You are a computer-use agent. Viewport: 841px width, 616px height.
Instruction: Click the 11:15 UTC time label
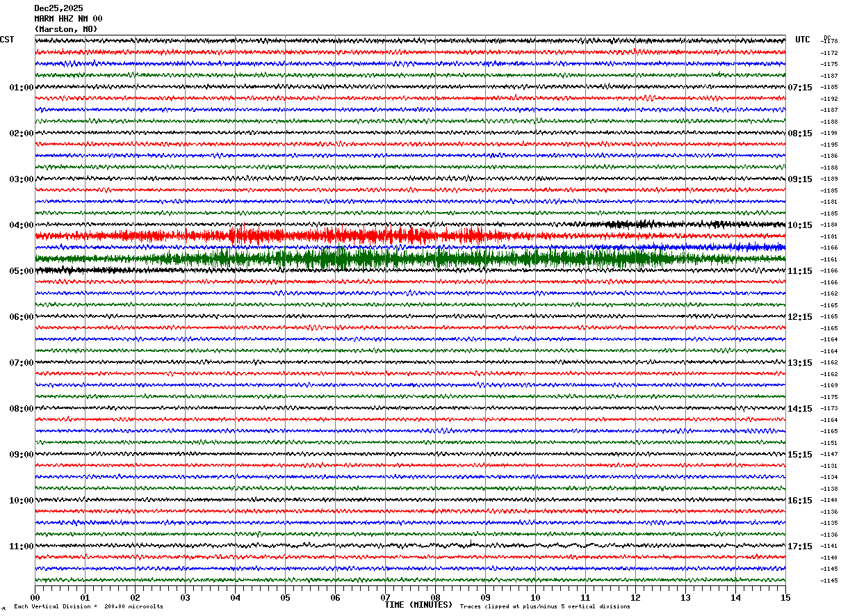point(800,271)
